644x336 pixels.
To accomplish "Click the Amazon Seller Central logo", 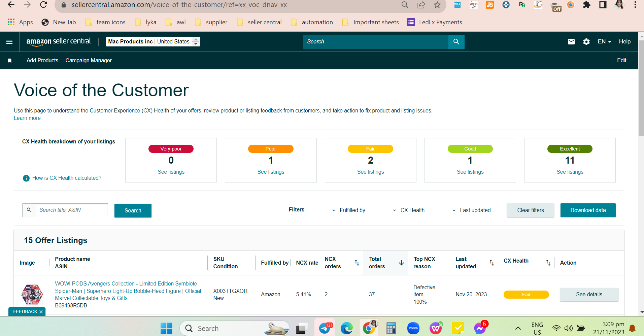I will 59,41.
